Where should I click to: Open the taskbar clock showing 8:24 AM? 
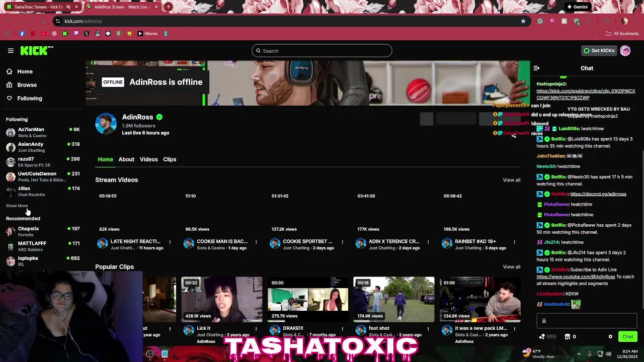(x=628, y=353)
